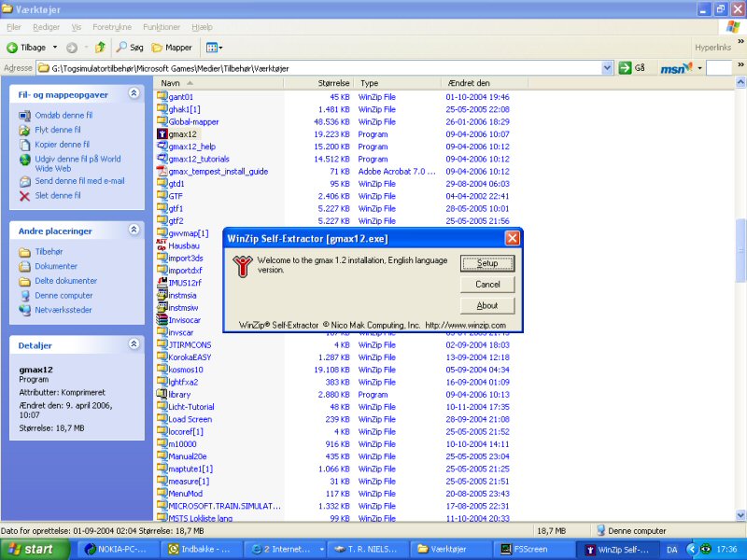This screenshot has width=747, height=560.
Task: Open the Filer menu
Action: (x=14, y=27)
